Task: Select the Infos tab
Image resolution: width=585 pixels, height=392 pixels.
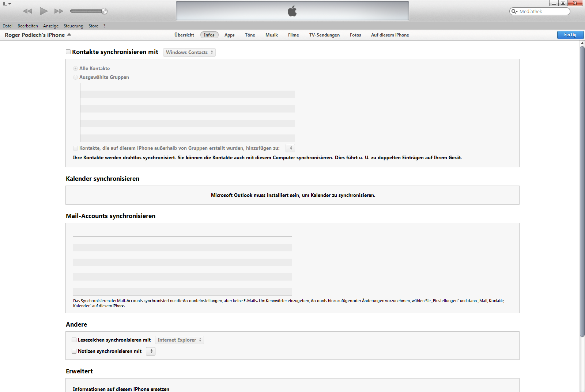Action: tap(209, 35)
